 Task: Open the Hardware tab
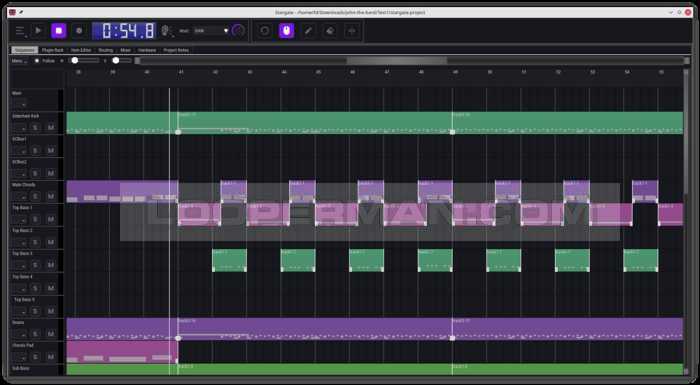(147, 50)
